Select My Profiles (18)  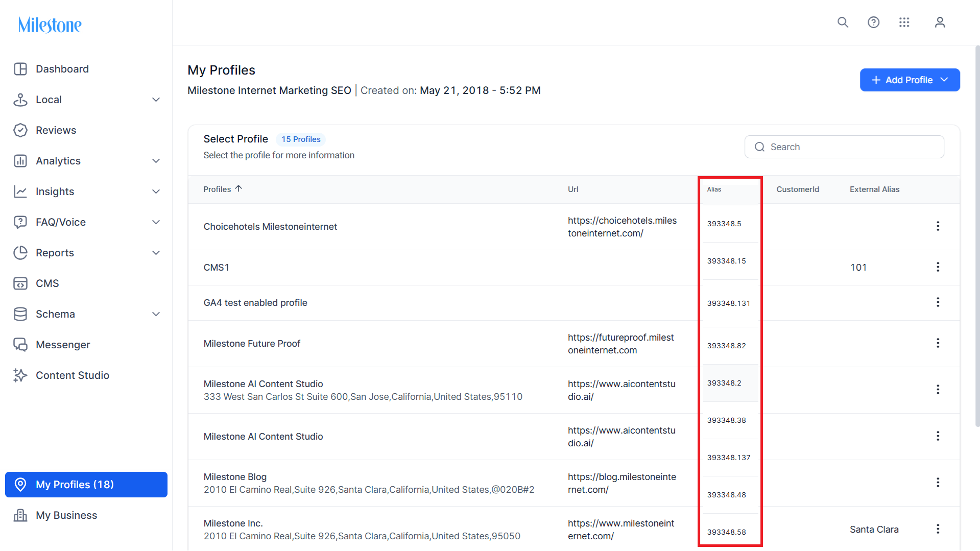pos(86,485)
